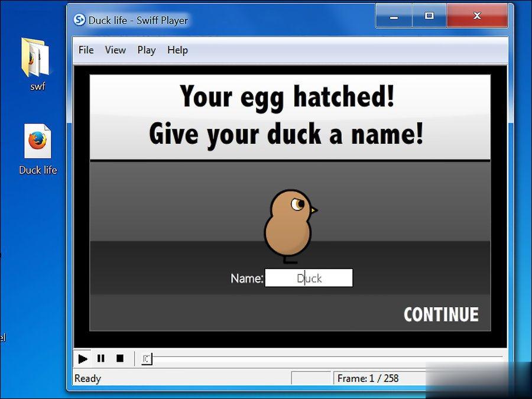Select the Duck life file icon on desktop
The image size is (532, 399).
click(38, 150)
